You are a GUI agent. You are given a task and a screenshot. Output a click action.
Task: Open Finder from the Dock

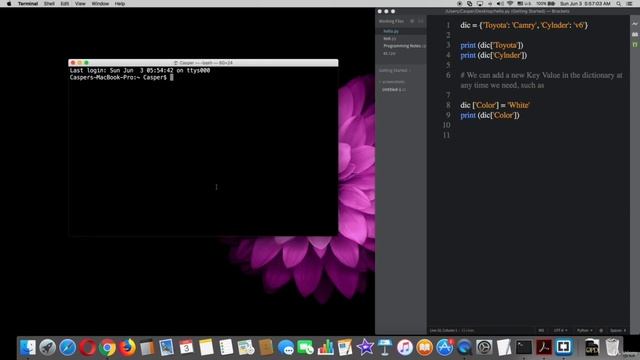[x=28, y=347]
